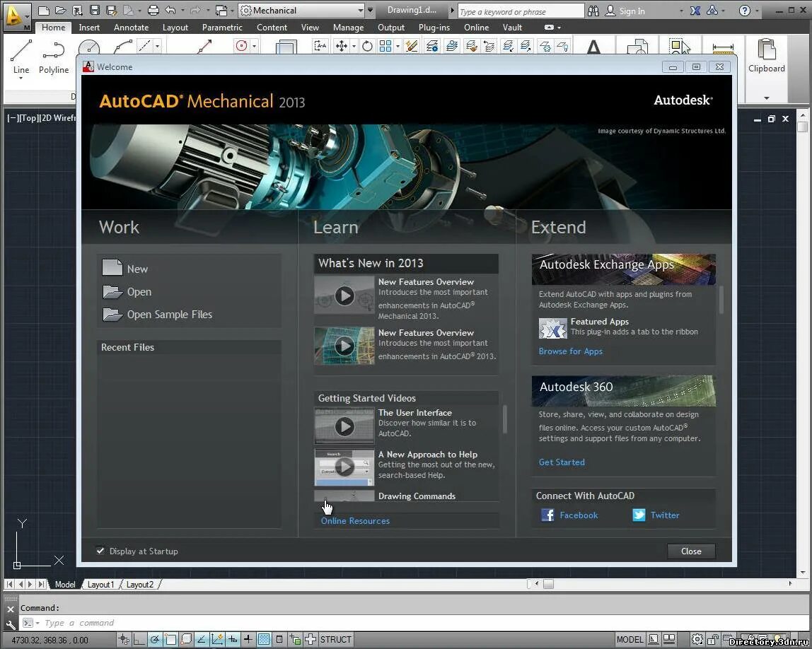
Task: Click the binoculars search icon
Action: (593, 11)
